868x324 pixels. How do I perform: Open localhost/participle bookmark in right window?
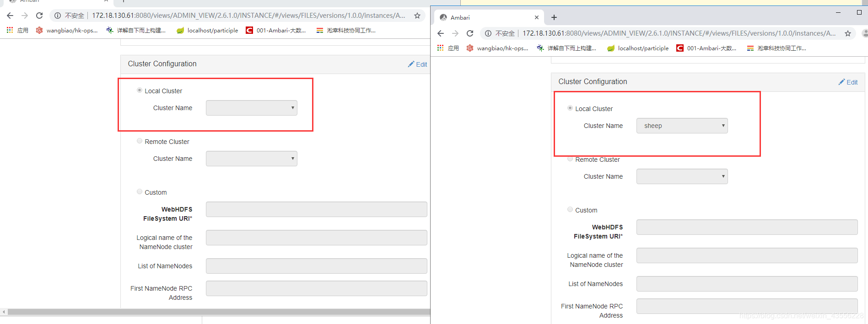pyautogui.click(x=638, y=48)
